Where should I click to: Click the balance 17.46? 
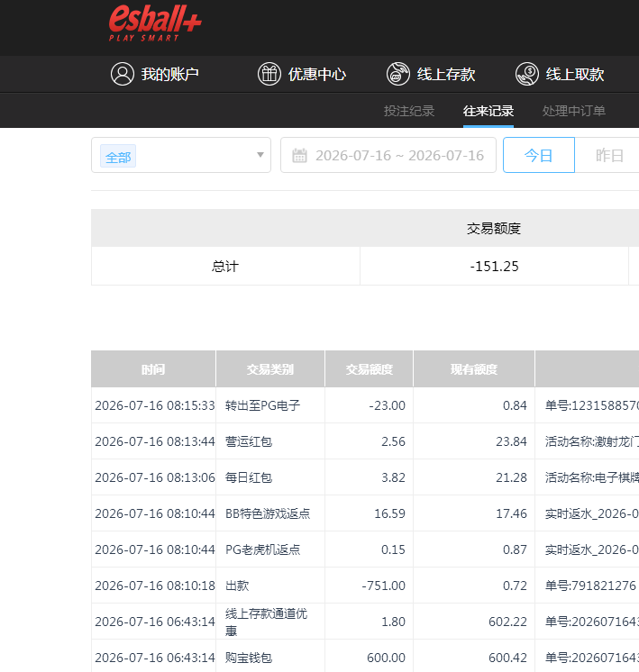(x=511, y=513)
